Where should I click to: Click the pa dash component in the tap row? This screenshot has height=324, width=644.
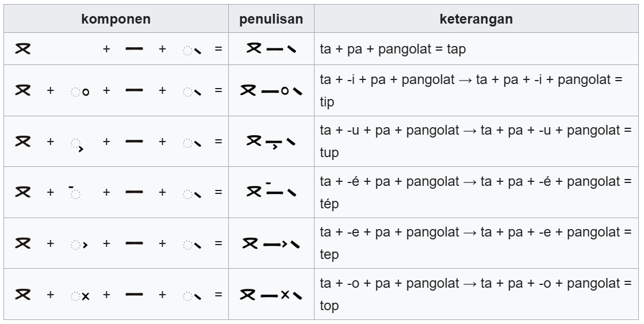click(134, 49)
